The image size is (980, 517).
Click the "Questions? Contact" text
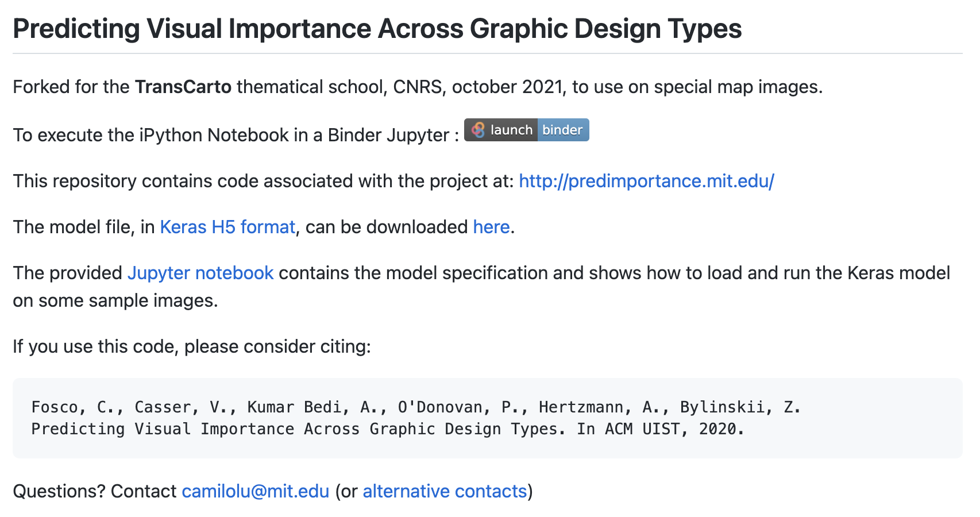[x=95, y=491]
